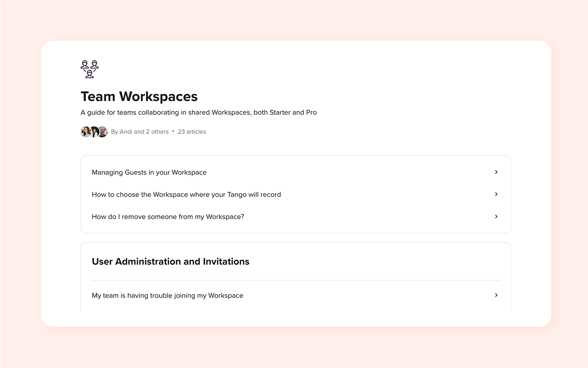The height and width of the screenshot is (368, 588).
Task: Expand the Managing Guests in your Workspace article
Action: tap(149, 172)
